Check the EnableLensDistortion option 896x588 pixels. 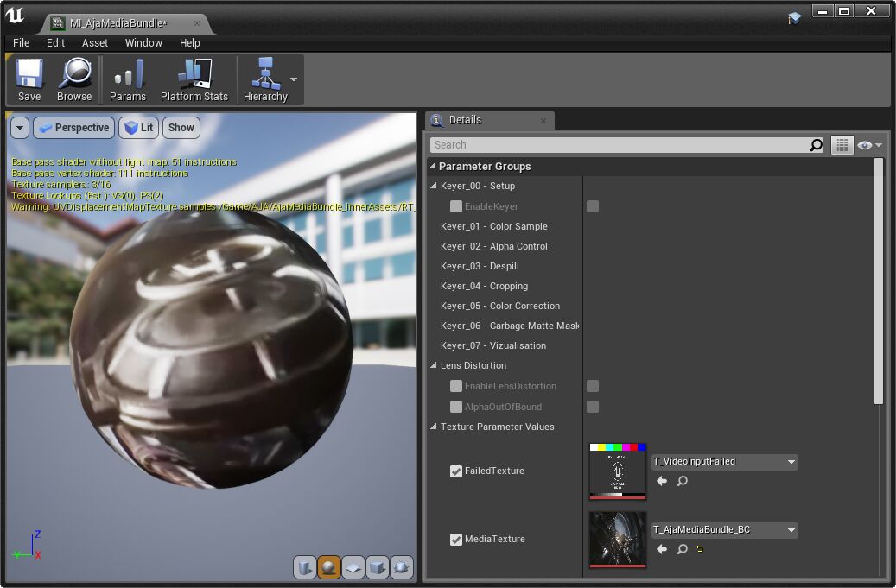(x=455, y=386)
